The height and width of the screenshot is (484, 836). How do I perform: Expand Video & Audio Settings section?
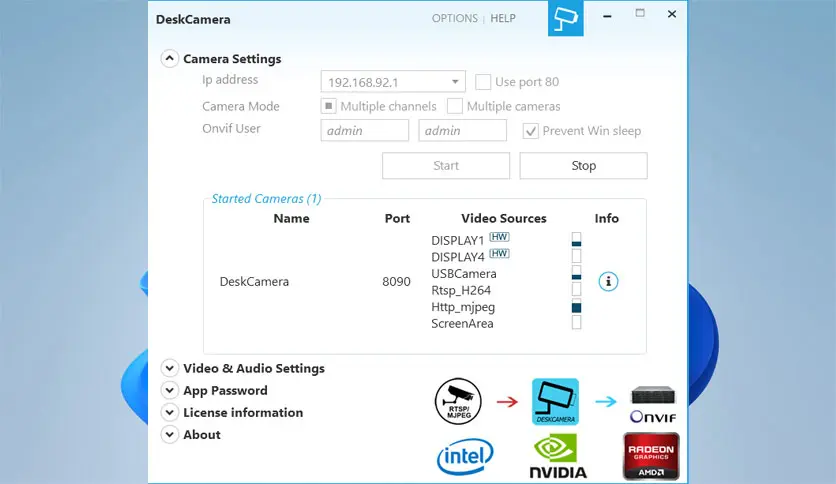[170, 368]
